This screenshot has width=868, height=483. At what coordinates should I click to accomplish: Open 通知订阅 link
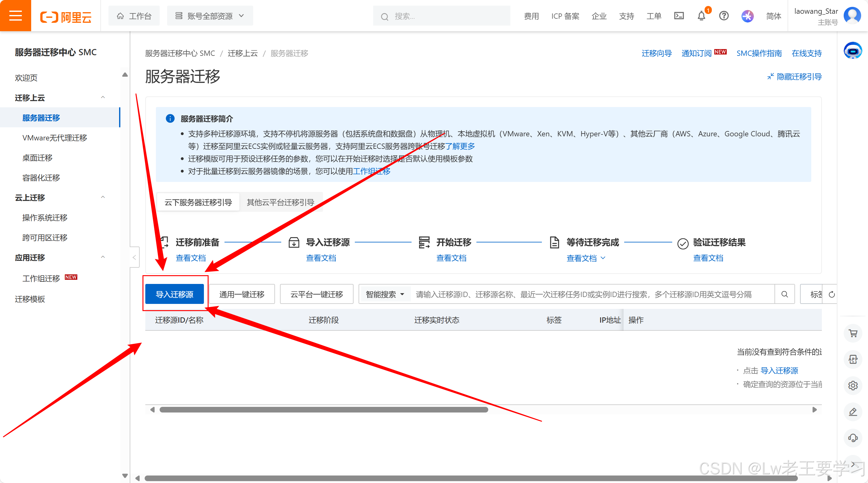(x=696, y=53)
